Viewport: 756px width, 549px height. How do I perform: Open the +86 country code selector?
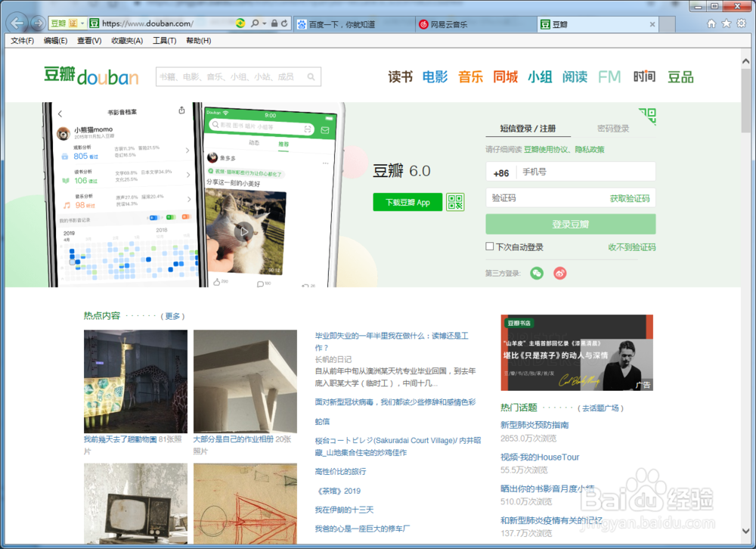click(501, 172)
